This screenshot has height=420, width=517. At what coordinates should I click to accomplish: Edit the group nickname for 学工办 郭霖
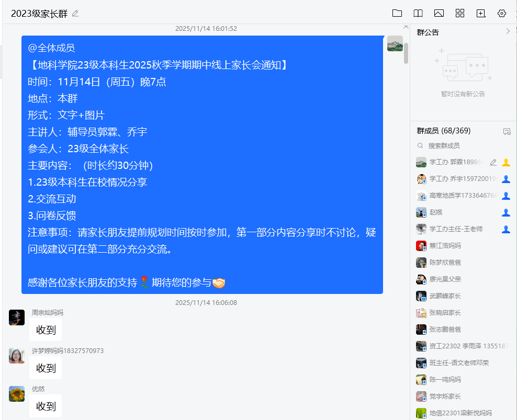pos(493,162)
